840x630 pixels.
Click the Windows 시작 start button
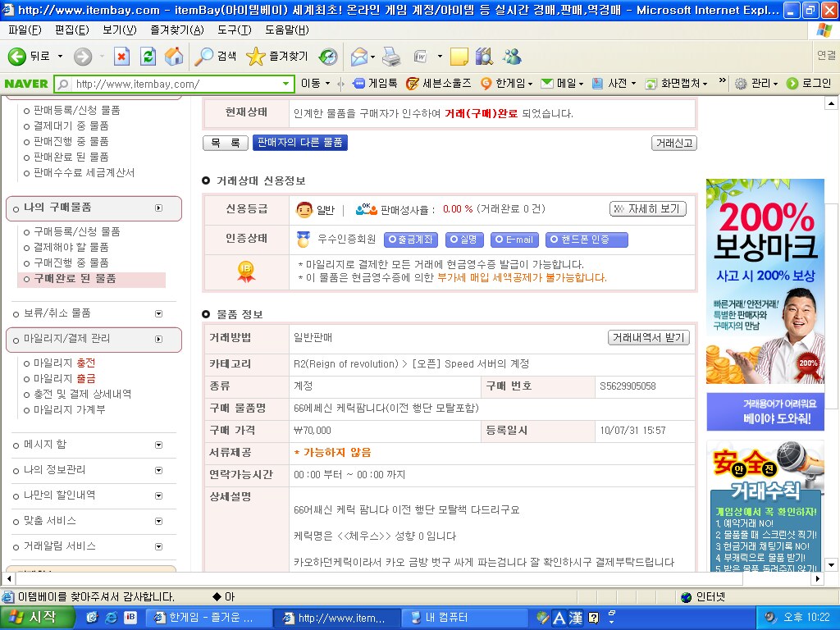pyautogui.click(x=33, y=618)
